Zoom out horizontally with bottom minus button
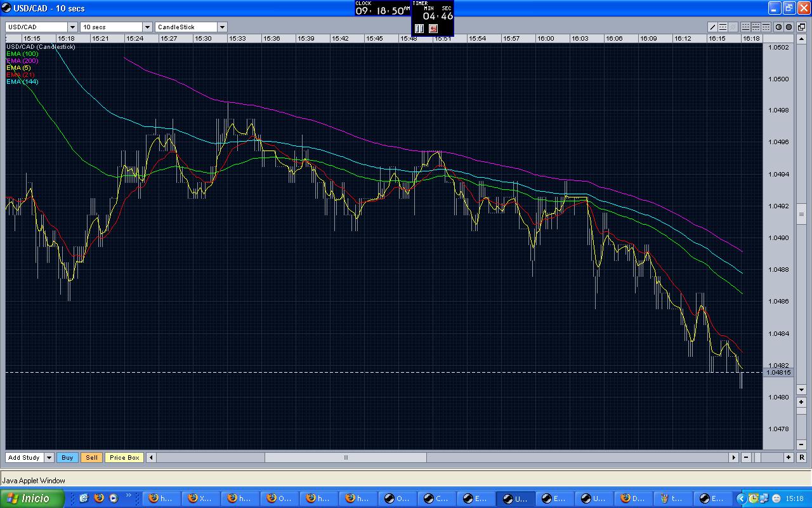This screenshot has width=812, height=508. 746,457
